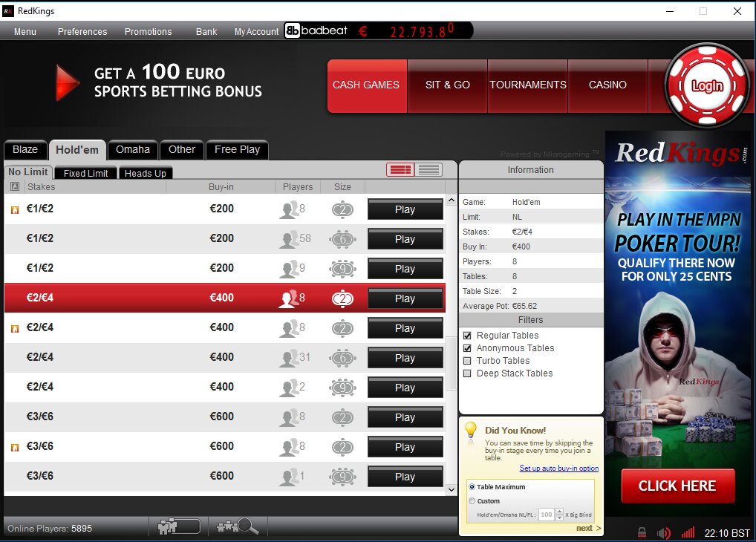Increase big blind multiplier with up arrow
Viewport: 756px width, 542px height.
pos(559,512)
